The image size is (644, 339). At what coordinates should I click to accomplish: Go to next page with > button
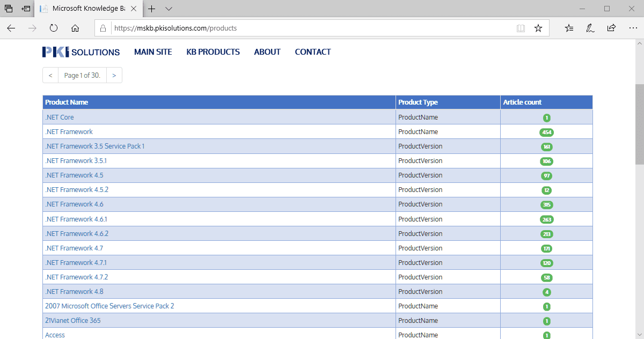pos(114,76)
